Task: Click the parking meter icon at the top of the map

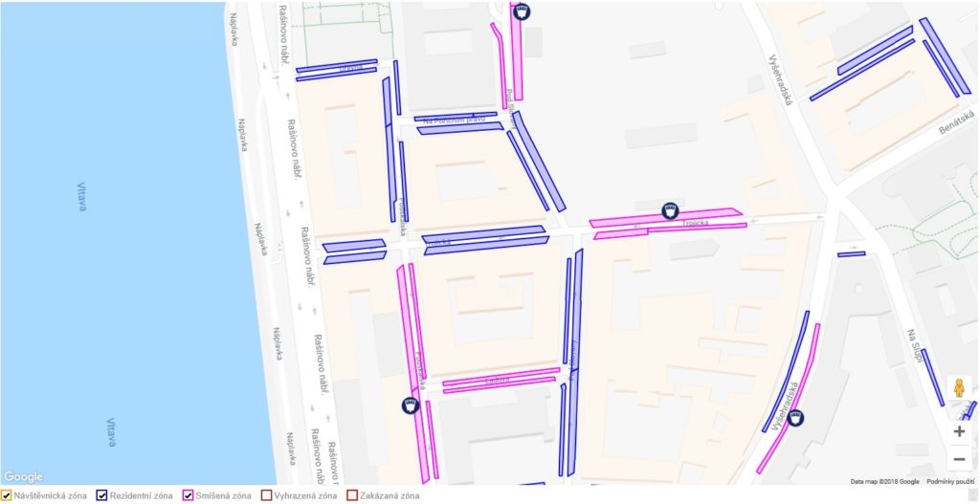Action: pyautogui.click(x=522, y=11)
